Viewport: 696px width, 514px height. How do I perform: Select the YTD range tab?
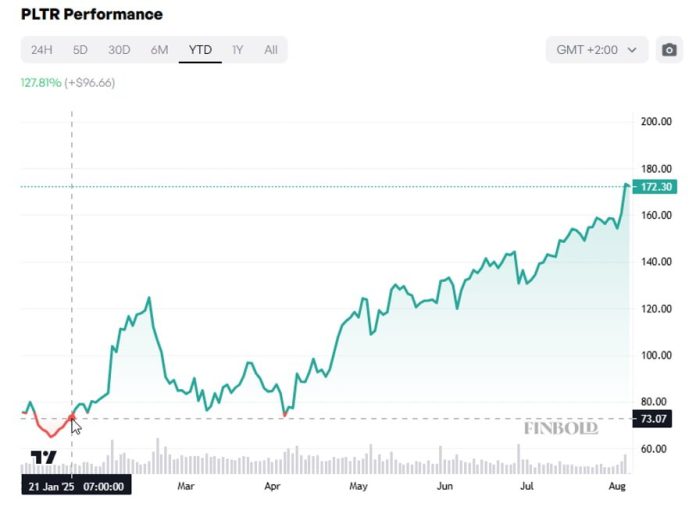[x=200, y=49]
